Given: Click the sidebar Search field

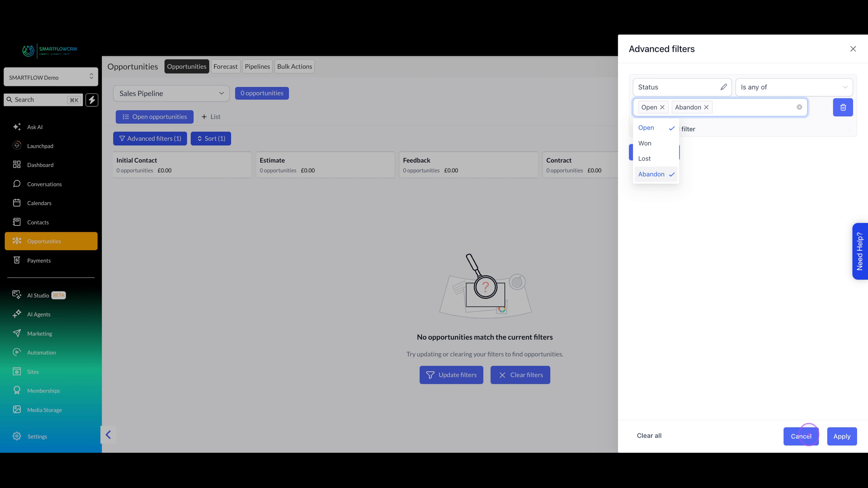Looking at the screenshot, I should coord(43,100).
